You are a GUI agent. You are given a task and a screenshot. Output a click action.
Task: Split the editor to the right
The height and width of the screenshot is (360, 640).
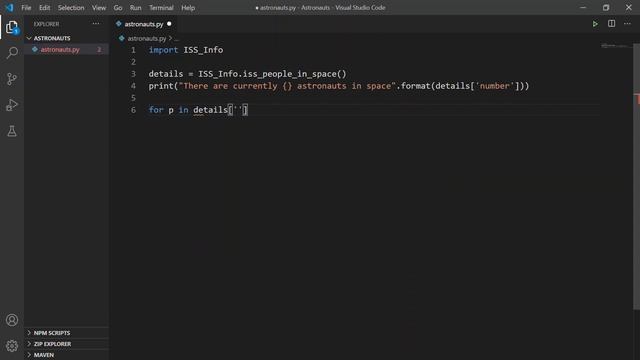(611, 24)
